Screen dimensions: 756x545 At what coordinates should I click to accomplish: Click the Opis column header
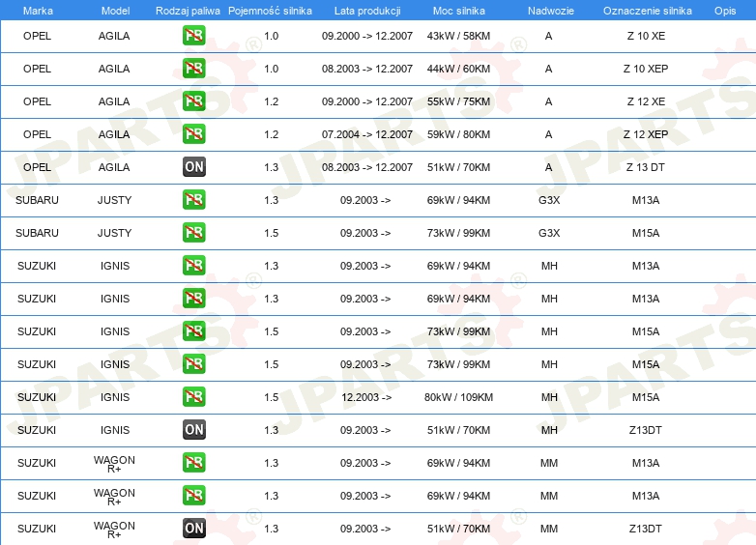click(x=725, y=11)
